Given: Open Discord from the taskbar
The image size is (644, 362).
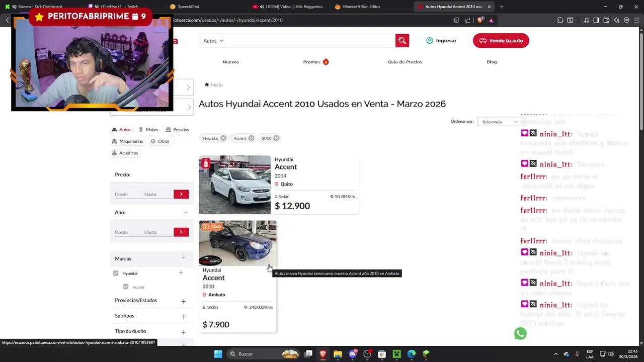Looking at the screenshot, I should pos(353,354).
